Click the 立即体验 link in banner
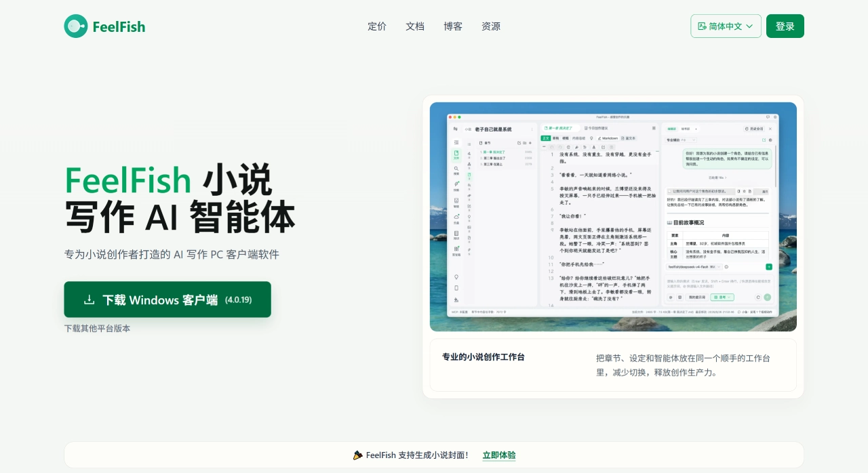Image resolution: width=868 pixels, height=473 pixels. 499,455
